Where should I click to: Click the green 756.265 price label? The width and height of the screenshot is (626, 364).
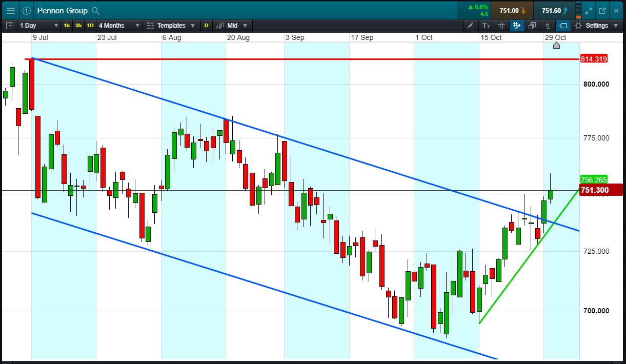click(x=594, y=179)
